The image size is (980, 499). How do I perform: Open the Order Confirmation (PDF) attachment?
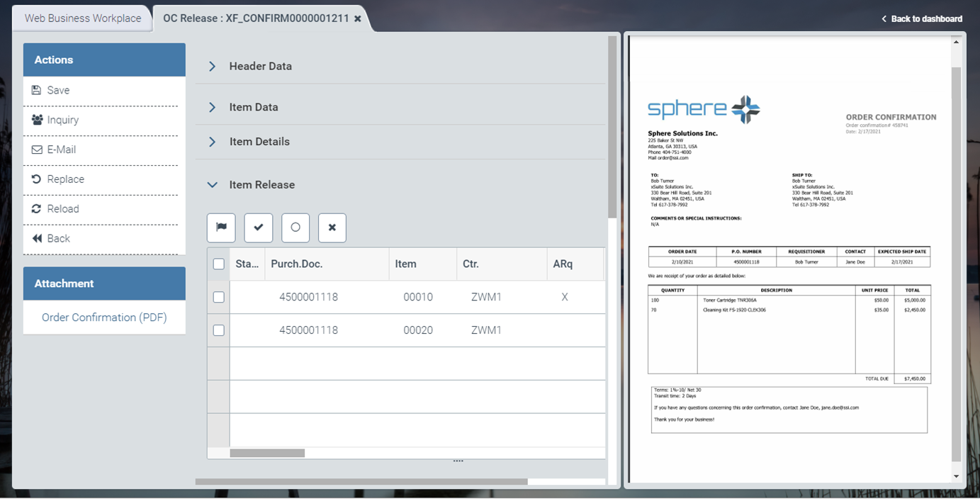(x=104, y=318)
